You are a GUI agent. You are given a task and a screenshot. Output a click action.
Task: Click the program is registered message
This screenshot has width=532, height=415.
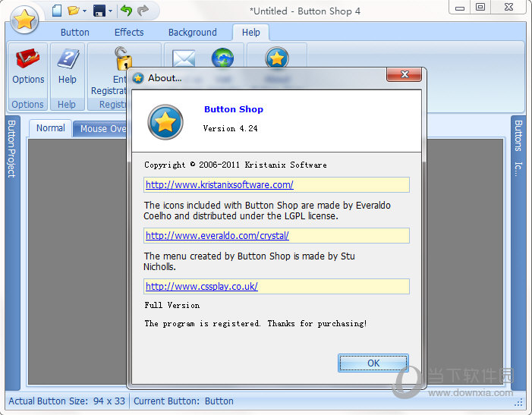click(x=256, y=323)
